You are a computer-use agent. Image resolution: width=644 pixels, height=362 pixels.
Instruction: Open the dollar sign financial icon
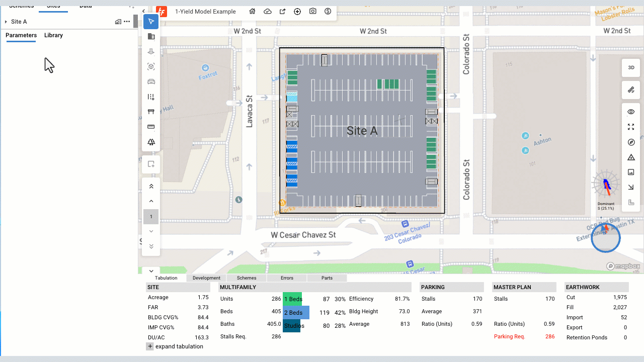tap(328, 12)
